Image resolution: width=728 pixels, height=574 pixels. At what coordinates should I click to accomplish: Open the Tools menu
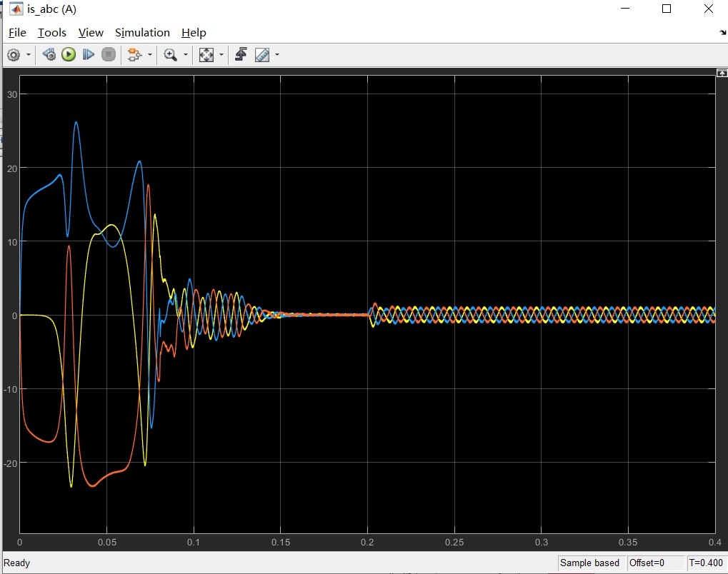click(52, 32)
